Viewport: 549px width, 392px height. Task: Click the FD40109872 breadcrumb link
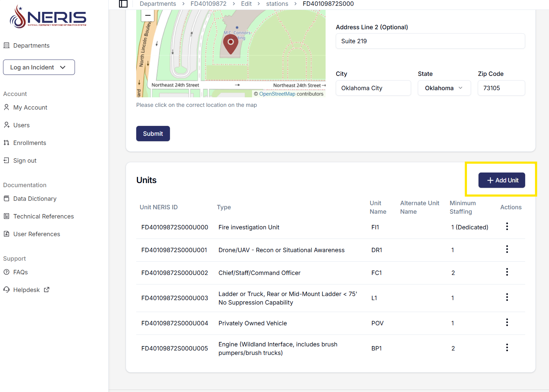pyautogui.click(x=208, y=4)
